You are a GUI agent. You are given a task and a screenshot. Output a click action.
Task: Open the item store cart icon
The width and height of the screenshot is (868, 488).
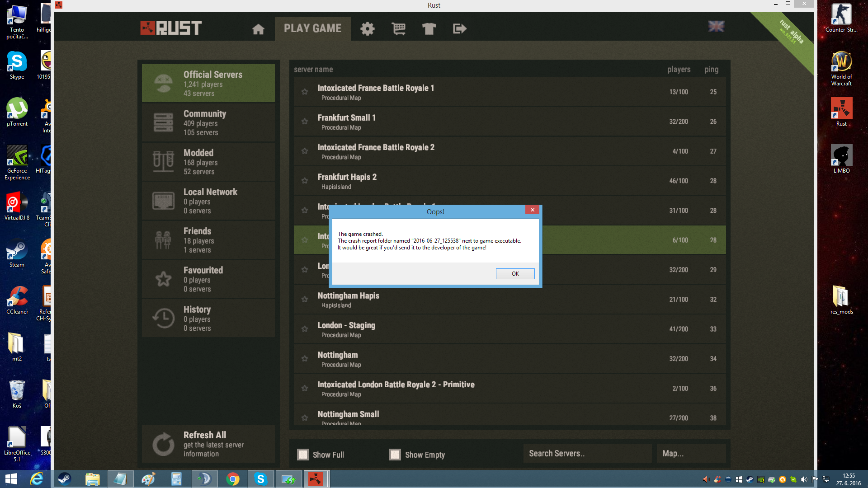coord(398,29)
